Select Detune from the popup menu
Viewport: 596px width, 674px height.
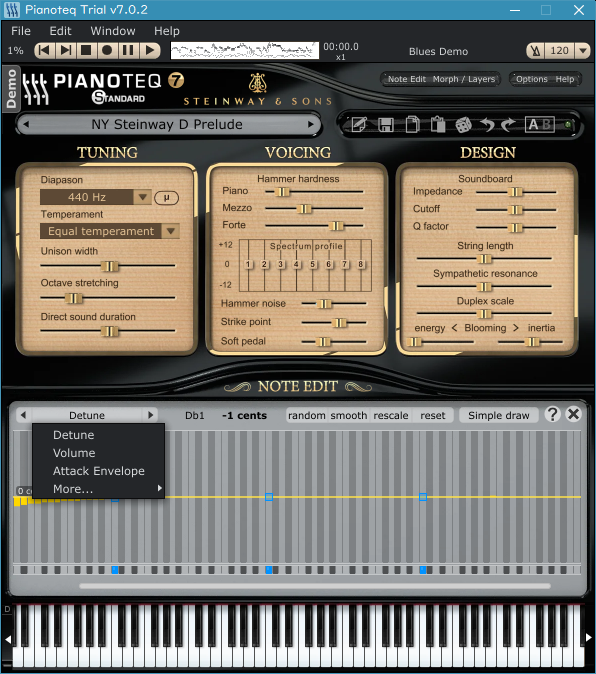tap(98, 435)
